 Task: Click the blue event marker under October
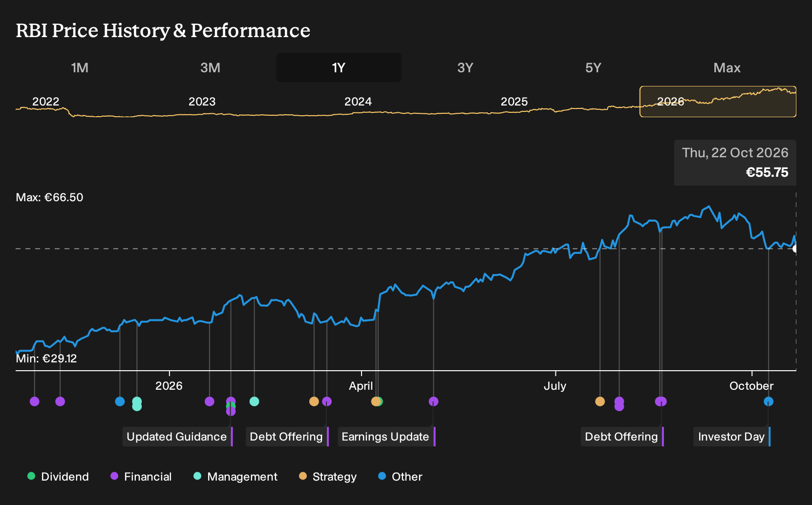point(769,401)
